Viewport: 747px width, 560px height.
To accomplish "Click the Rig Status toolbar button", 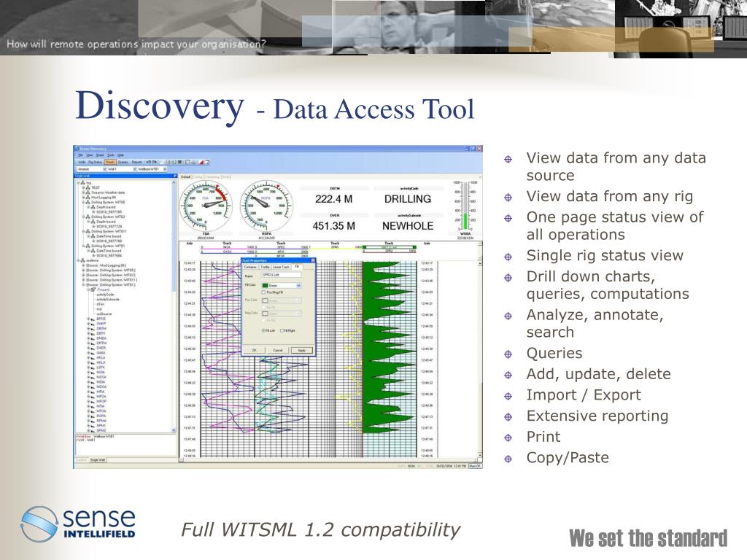I will 95,162.
